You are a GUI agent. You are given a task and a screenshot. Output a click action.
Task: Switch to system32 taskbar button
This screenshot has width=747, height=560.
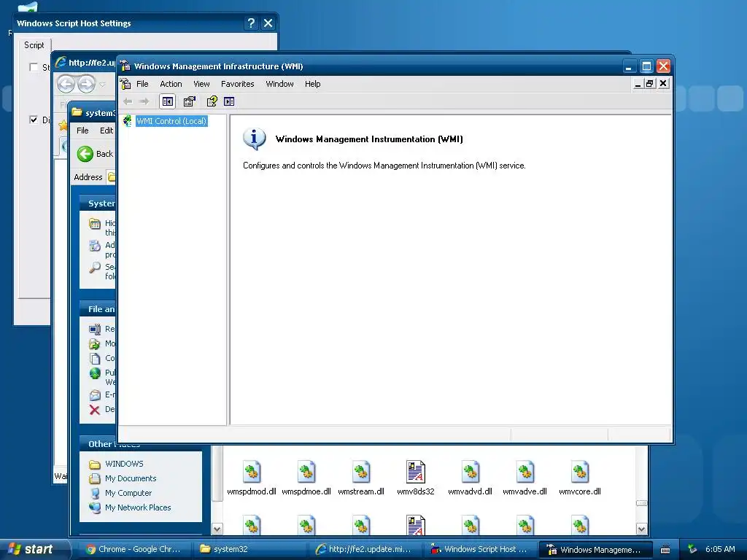click(x=249, y=549)
